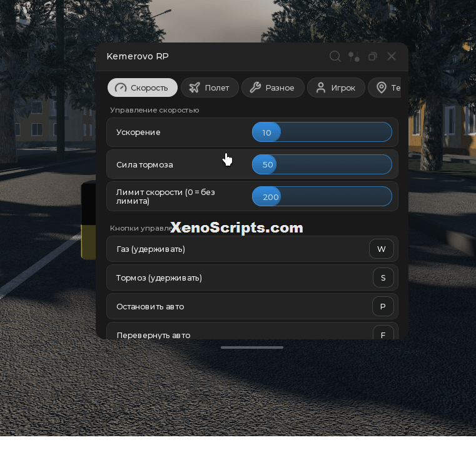Close the Kemerovo RP window
476x455 pixels.
pos(392,56)
